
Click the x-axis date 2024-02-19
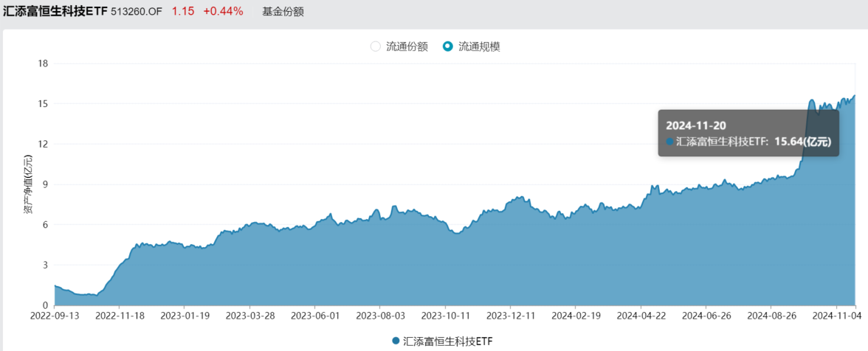pos(575,316)
